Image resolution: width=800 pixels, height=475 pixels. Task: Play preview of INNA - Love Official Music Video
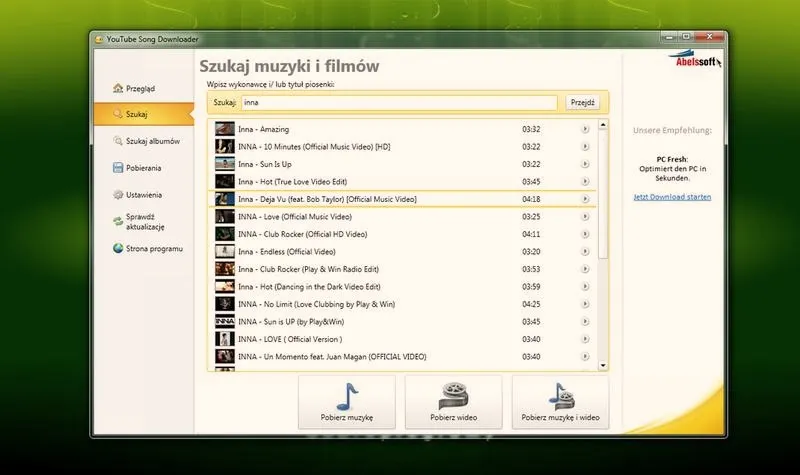585,216
